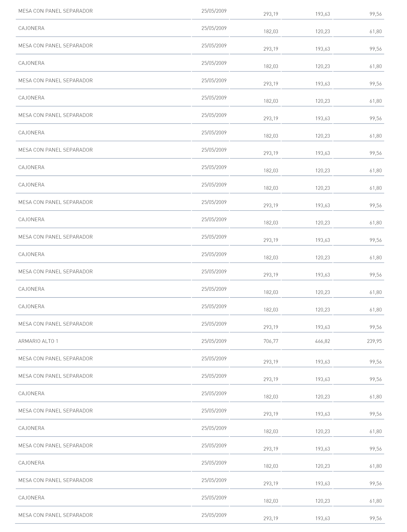Click the last CAJONERA entry in the table
Viewport: 407px width, 532px height.
(32, 498)
